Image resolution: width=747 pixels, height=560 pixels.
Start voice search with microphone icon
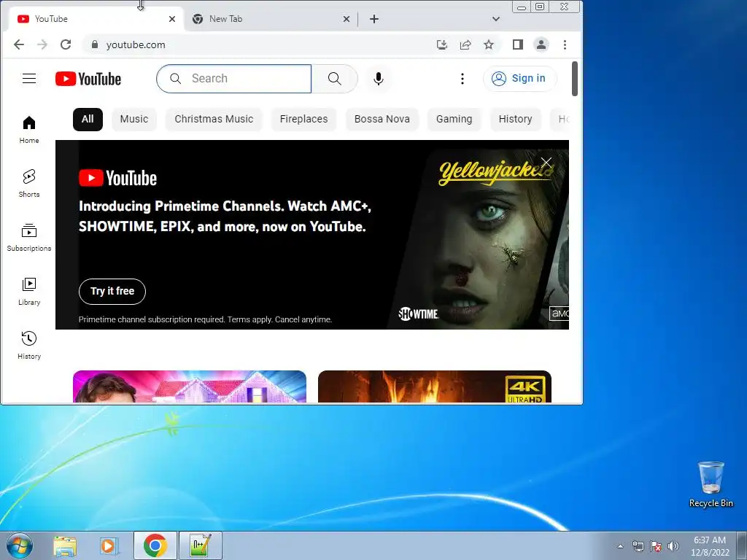pos(379,79)
